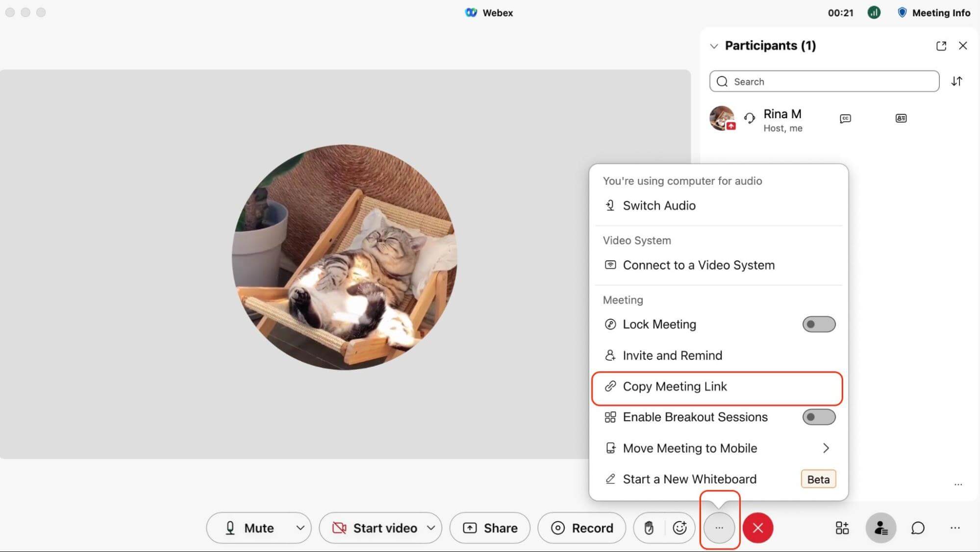Click the Reactions emoji icon
Image resolution: width=980 pixels, height=552 pixels.
680,528
